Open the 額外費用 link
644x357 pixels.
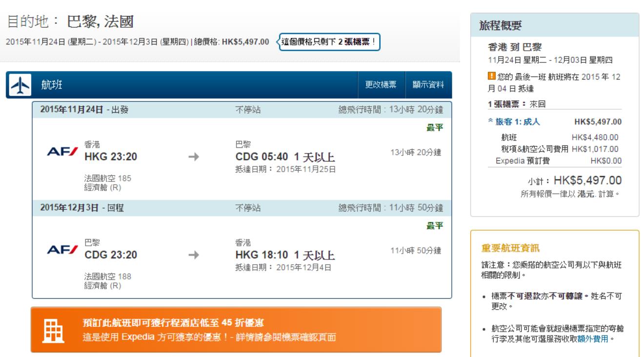coord(596,339)
